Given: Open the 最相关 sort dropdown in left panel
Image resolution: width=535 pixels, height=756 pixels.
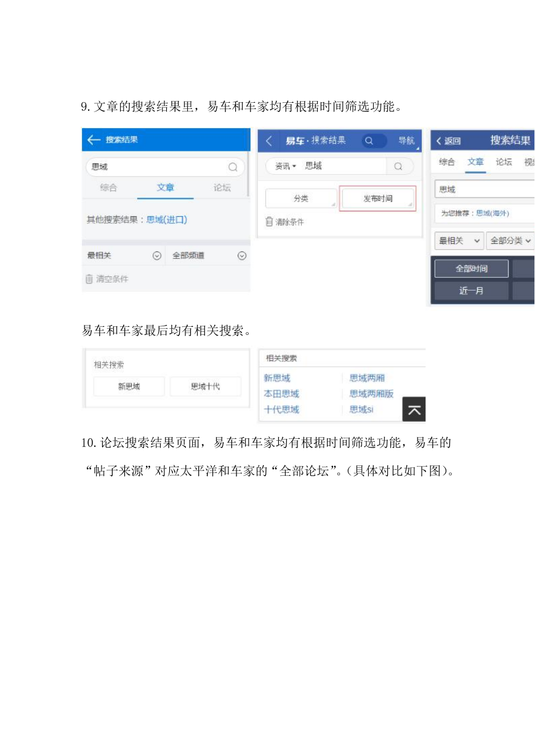Looking at the screenshot, I should tap(123, 255).
